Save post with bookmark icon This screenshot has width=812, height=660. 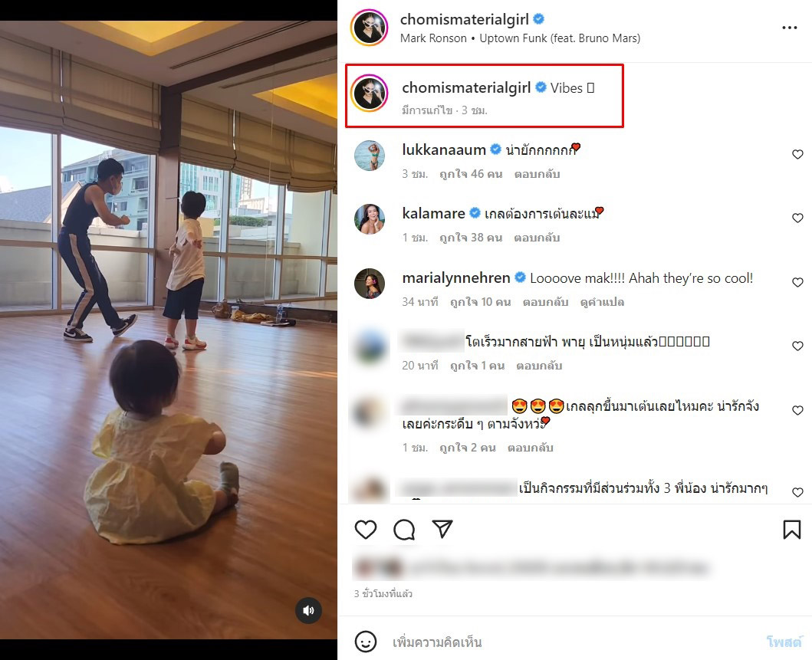791,530
